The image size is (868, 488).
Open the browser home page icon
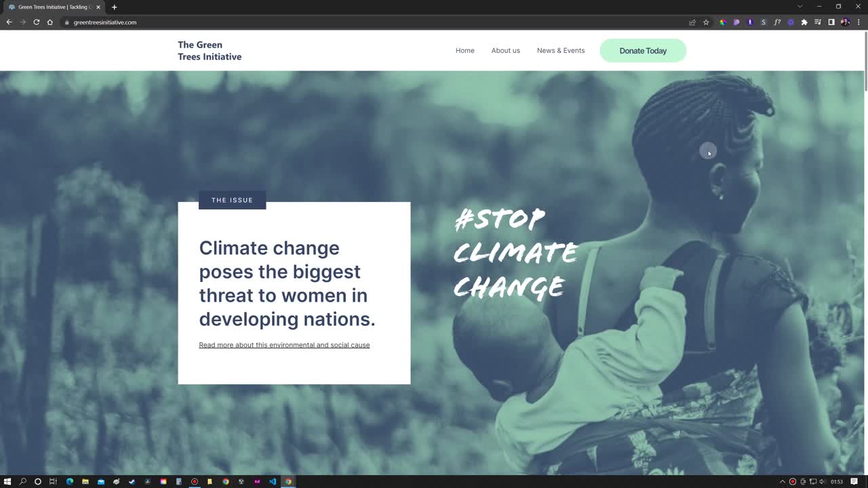[50, 22]
